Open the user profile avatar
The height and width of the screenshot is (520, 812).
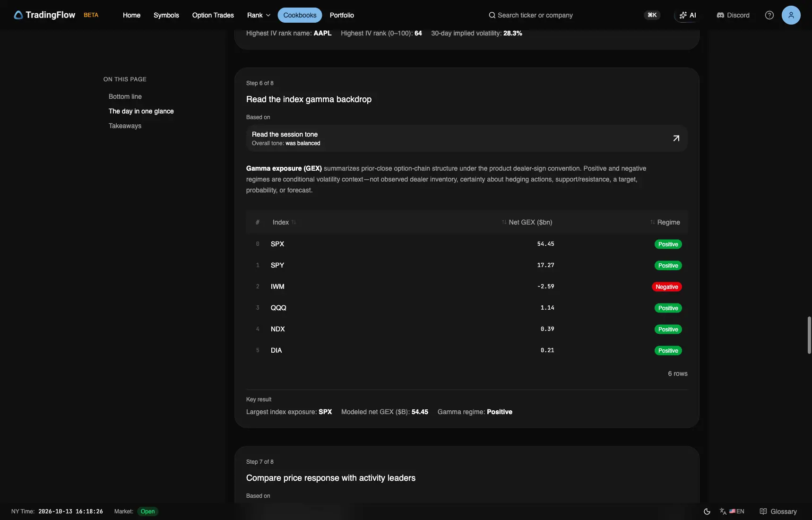791,15
